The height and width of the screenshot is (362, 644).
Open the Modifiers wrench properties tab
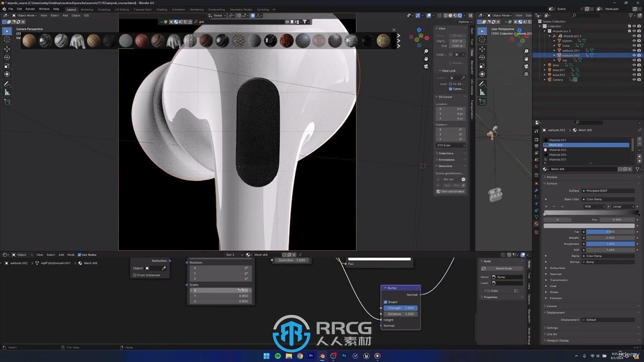(x=536, y=191)
